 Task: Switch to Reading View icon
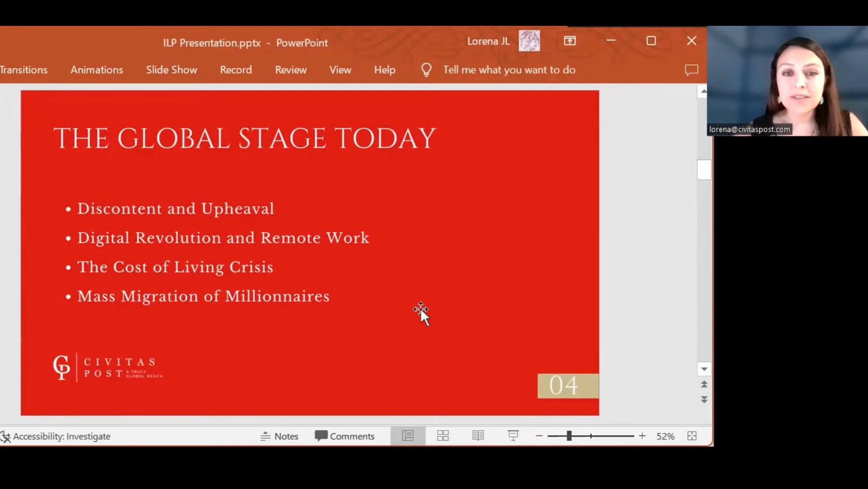478,436
